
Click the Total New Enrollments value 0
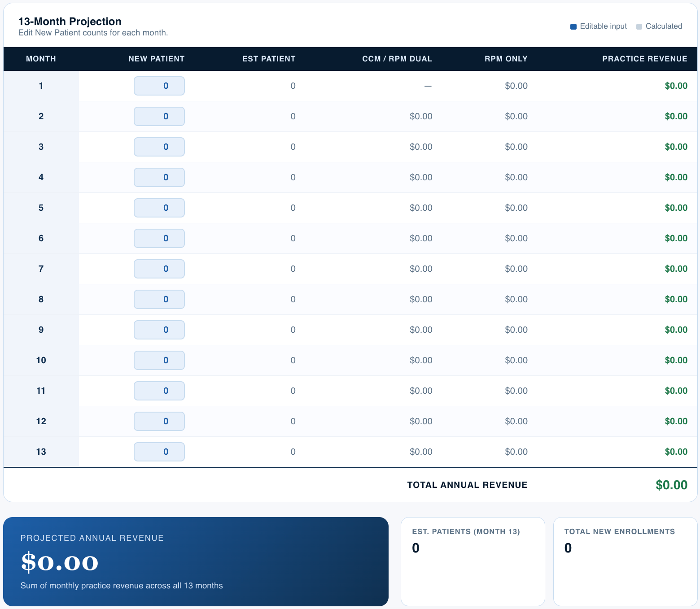click(568, 548)
